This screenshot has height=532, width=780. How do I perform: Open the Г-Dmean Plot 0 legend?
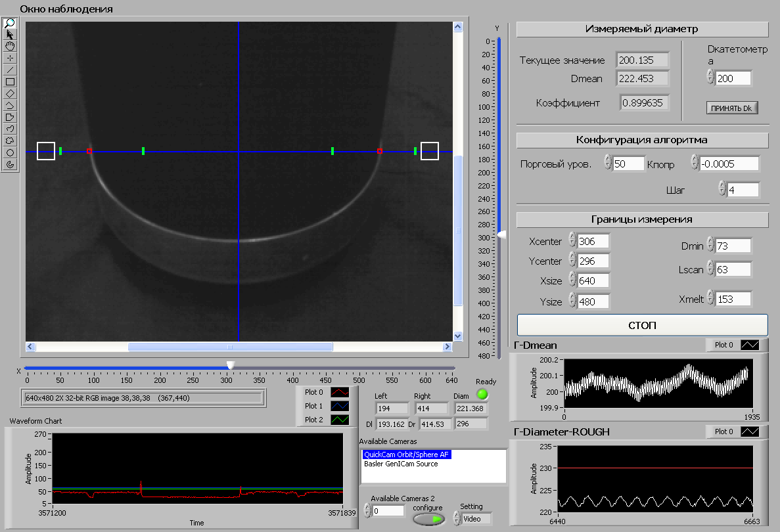tap(750, 345)
